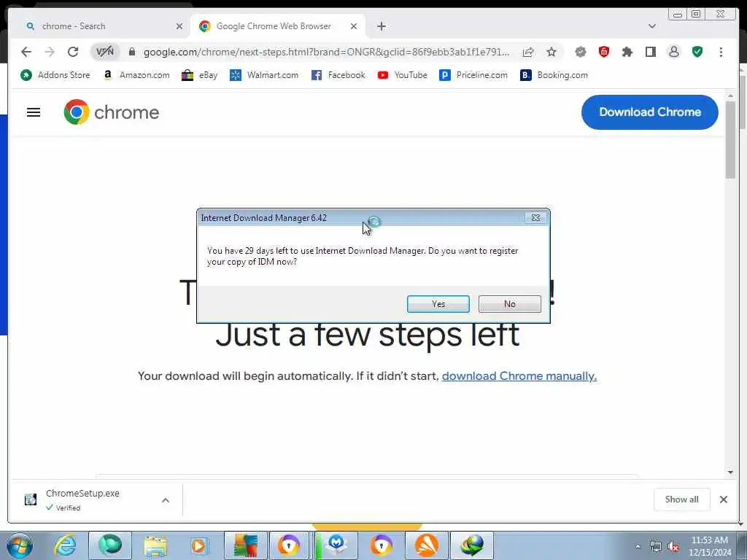Open the Booking.com bookmark
747x560 pixels.
click(x=554, y=75)
